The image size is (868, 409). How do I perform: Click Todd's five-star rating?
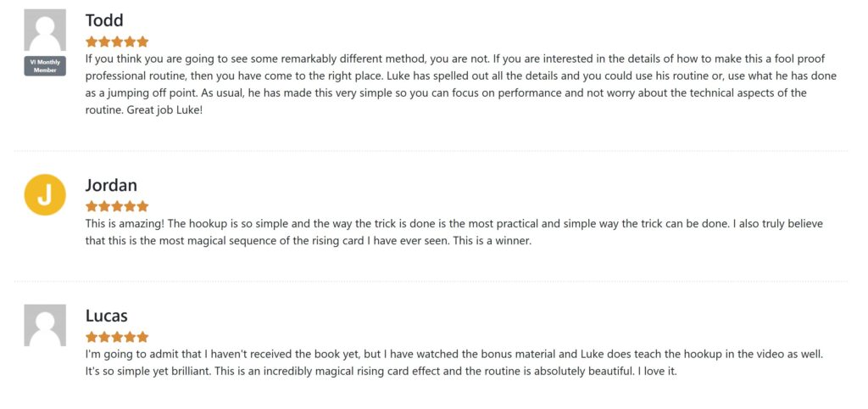click(117, 42)
